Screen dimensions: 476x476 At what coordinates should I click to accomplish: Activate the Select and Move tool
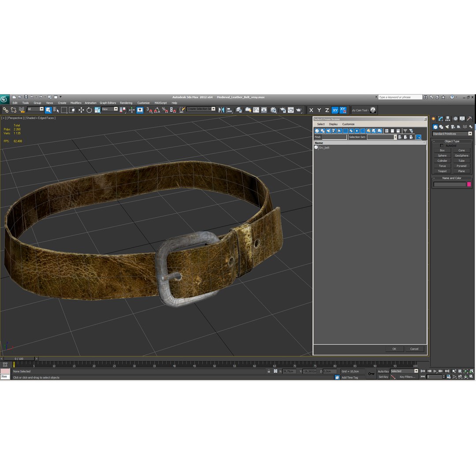click(x=81, y=110)
